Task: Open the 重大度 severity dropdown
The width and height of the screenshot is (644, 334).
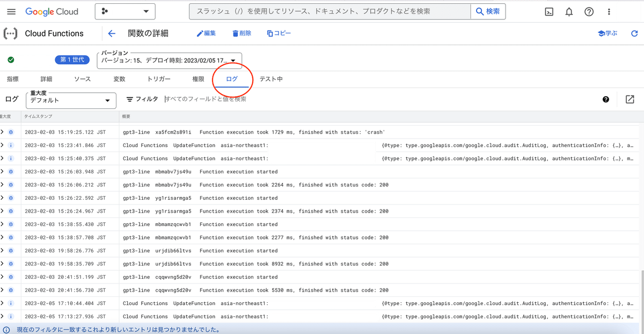Action: tap(71, 100)
